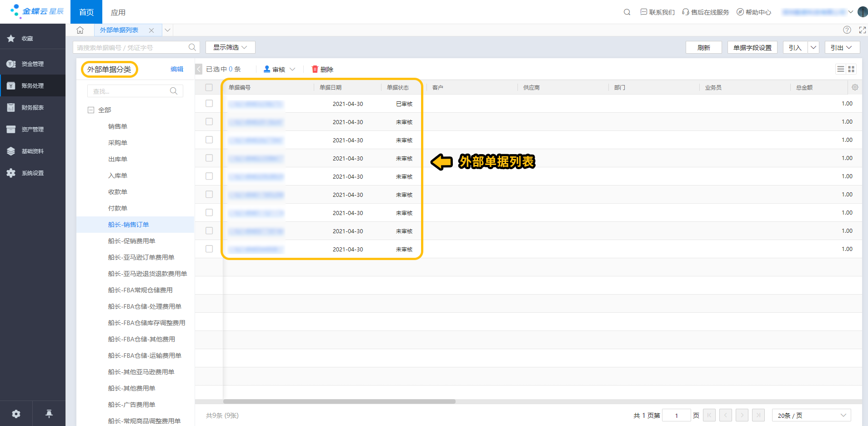Switch to list view icon
The image size is (868, 426).
[840, 69]
